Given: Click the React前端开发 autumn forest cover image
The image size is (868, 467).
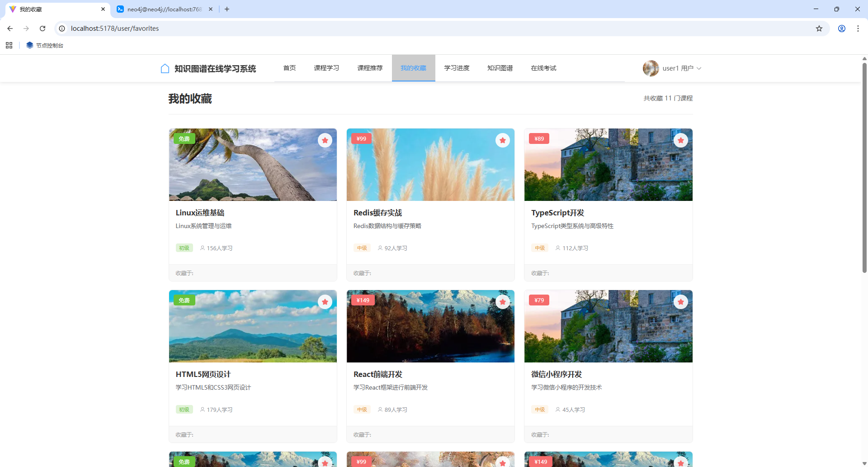Looking at the screenshot, I should [x=430, y=326].
